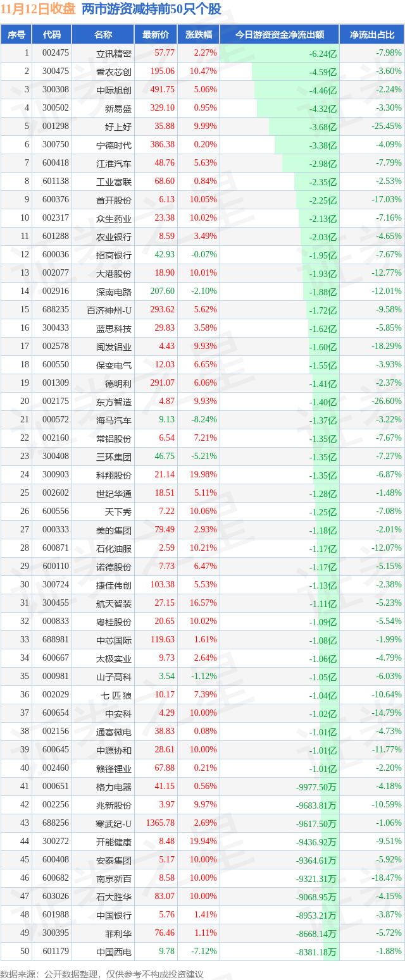Select stock name 开能健康
Image resolution: width=405 pixels, height=980 pixels.
pos(114,842)
